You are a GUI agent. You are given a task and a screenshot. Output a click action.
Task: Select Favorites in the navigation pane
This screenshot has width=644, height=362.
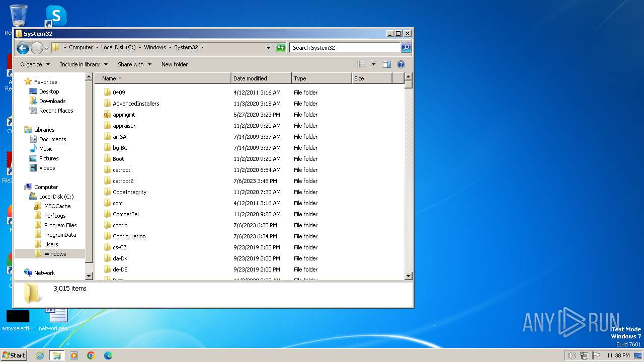click(45, 82)
